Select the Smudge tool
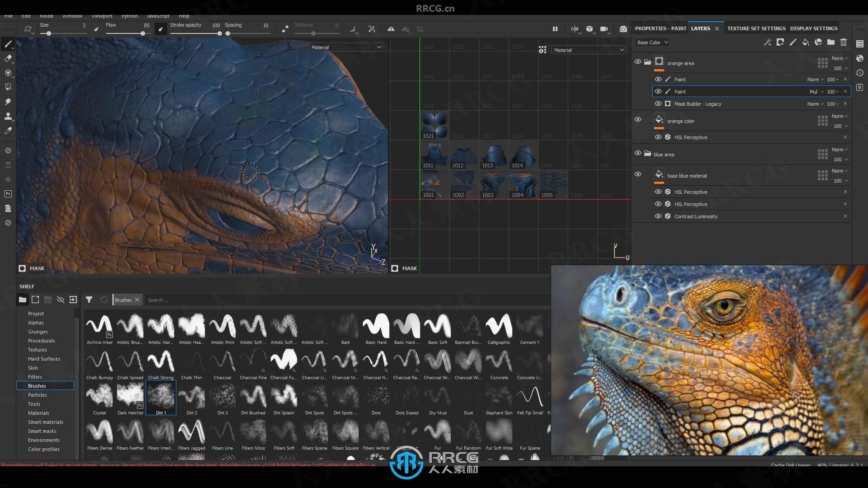This screenshot has width=868, height=488. pyautogui.click(x=8, y=102)
